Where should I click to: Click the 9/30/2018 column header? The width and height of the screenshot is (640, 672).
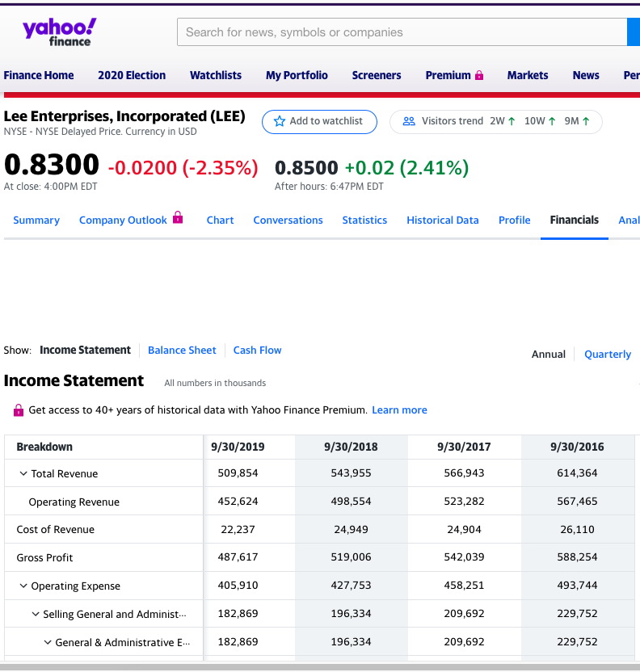coord(351,447)
